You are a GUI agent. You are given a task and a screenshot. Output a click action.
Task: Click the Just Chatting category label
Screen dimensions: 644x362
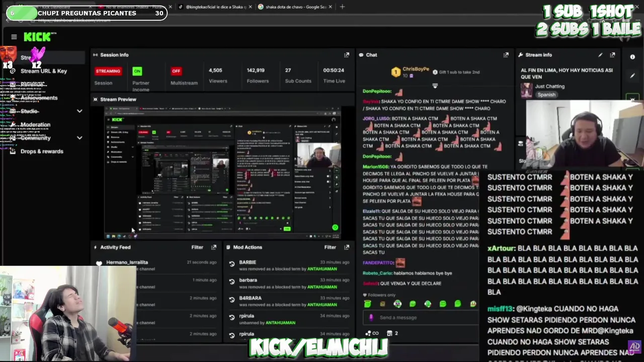click(x=550, y=86)
